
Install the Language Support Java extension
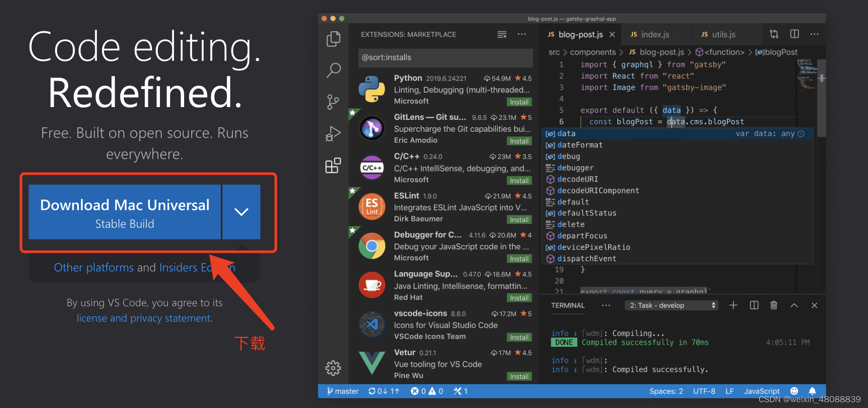coord(519,298)
